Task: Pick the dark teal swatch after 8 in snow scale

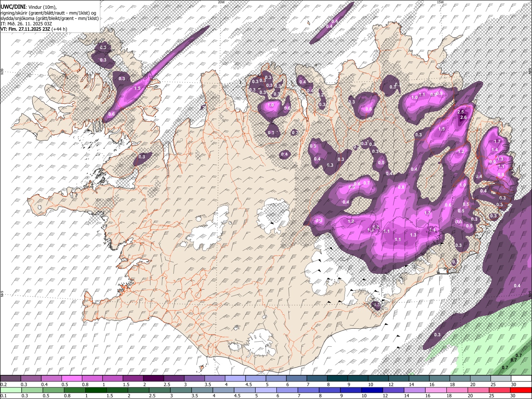Action: tap(337, 379)
